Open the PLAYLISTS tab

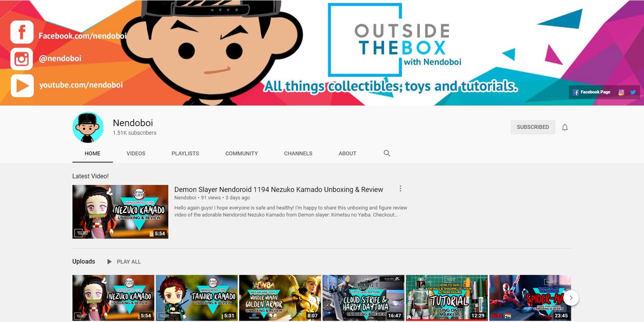point(185,153)
